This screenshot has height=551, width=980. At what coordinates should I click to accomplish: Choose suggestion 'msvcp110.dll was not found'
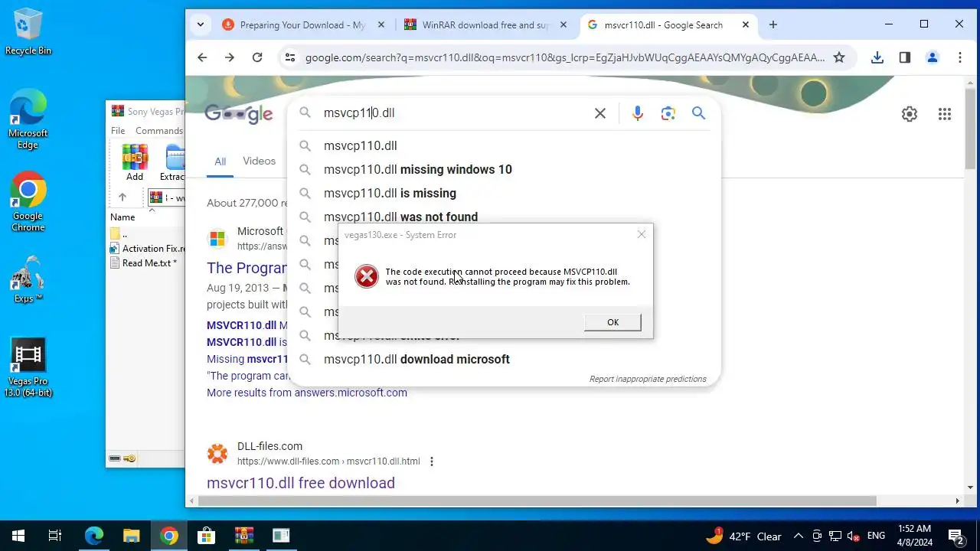click(502, 217)
